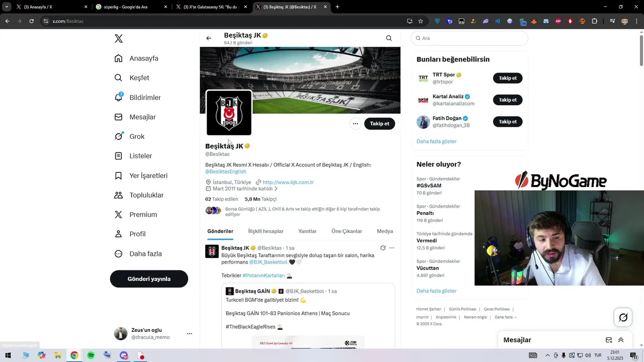Click Daha fazla göster under trends
This screenshot has width=644, height=362.
(436, 291)
